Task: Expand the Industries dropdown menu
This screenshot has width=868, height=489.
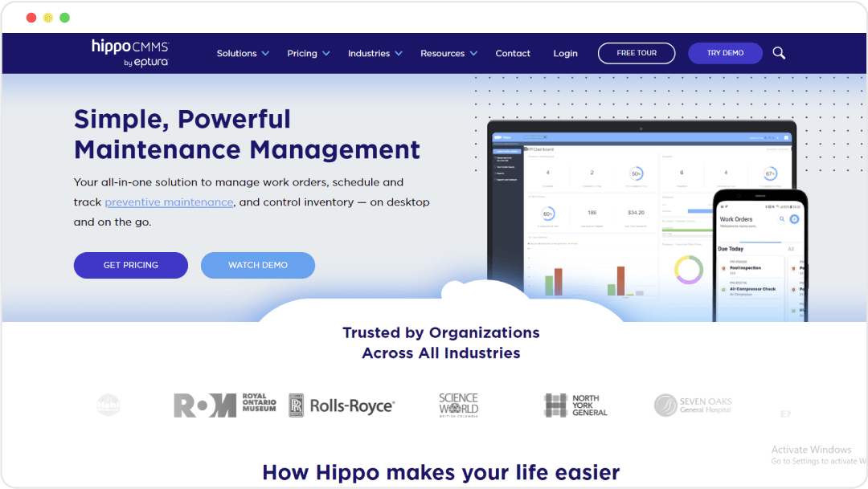Action: [375, 54]
